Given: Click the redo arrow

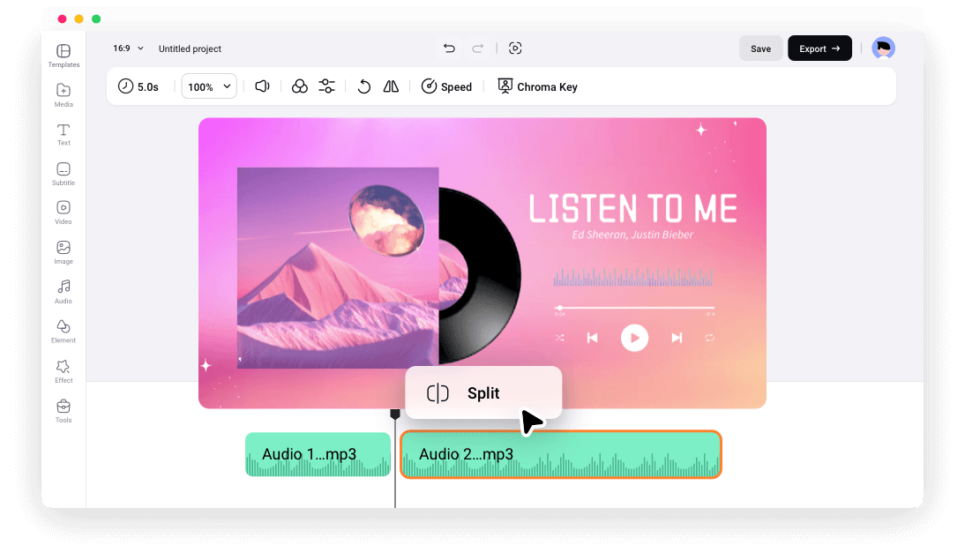Looking at the screenshot, I should (477, 48).
